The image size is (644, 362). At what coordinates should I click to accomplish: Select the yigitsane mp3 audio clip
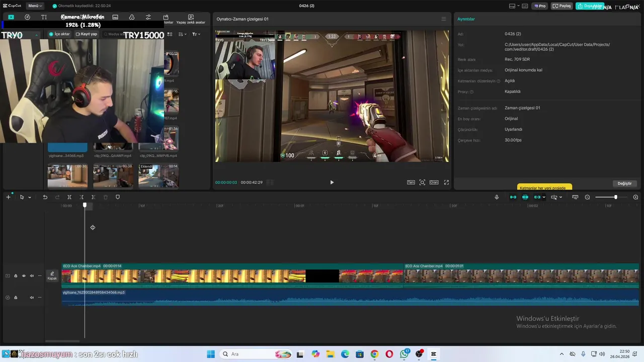[350, 297]
